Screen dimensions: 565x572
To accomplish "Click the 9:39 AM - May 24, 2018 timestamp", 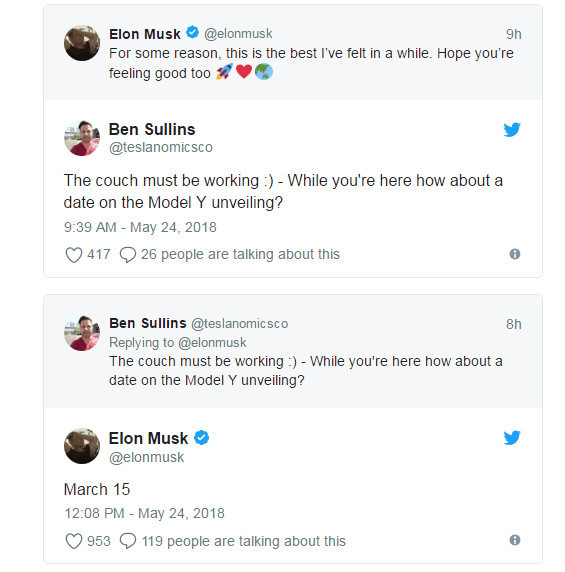I will 140,227.
